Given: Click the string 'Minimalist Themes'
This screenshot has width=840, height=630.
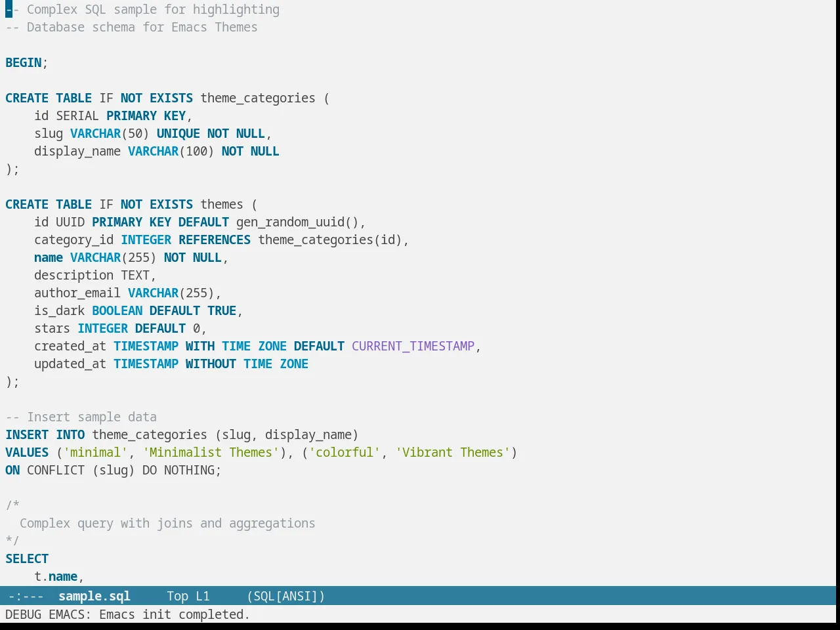Looking at the screenshot, I should (211, 452).
